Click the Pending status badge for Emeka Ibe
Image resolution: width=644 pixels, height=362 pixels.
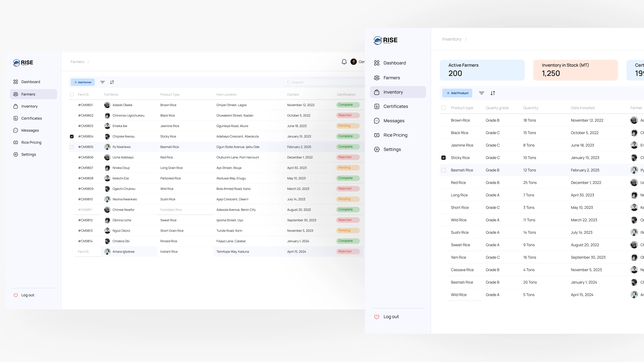click(347, 126)
